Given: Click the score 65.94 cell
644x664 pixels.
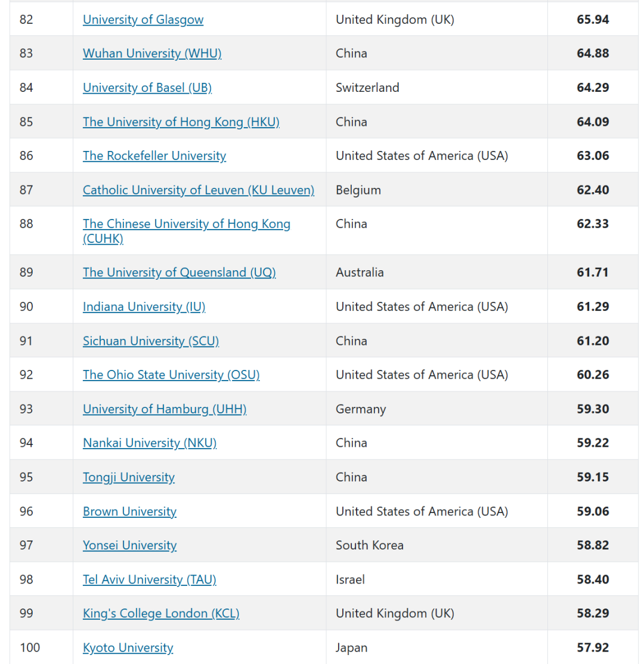Looking at the screenshot, I should (x=593, y=20).
